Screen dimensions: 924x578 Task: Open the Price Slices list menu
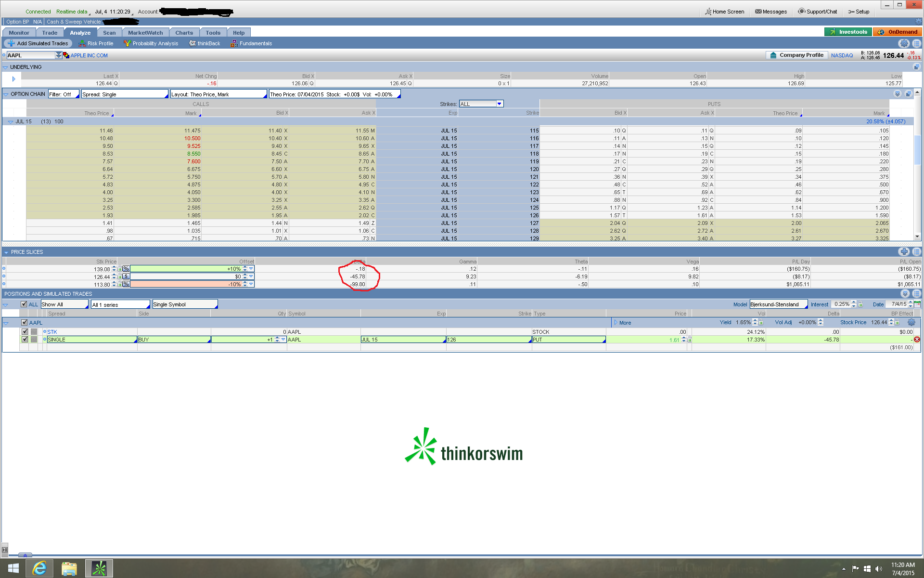pyautogui.click(x=916, y=251)
